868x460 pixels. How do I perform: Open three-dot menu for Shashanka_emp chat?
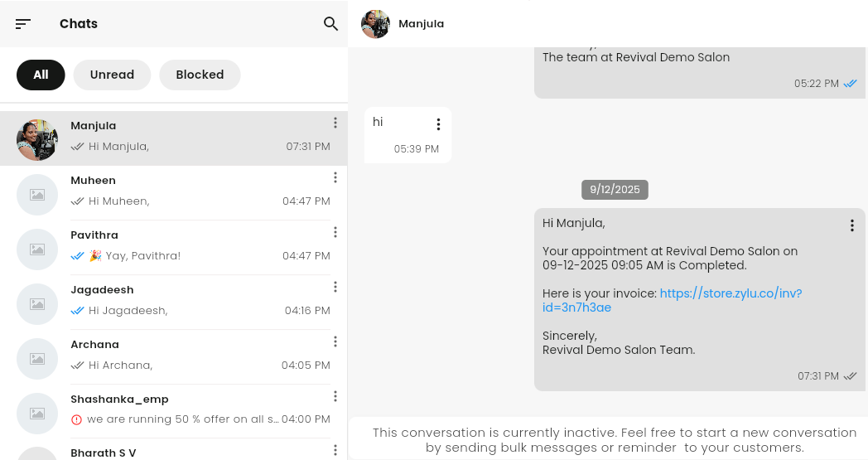[335, 396]
